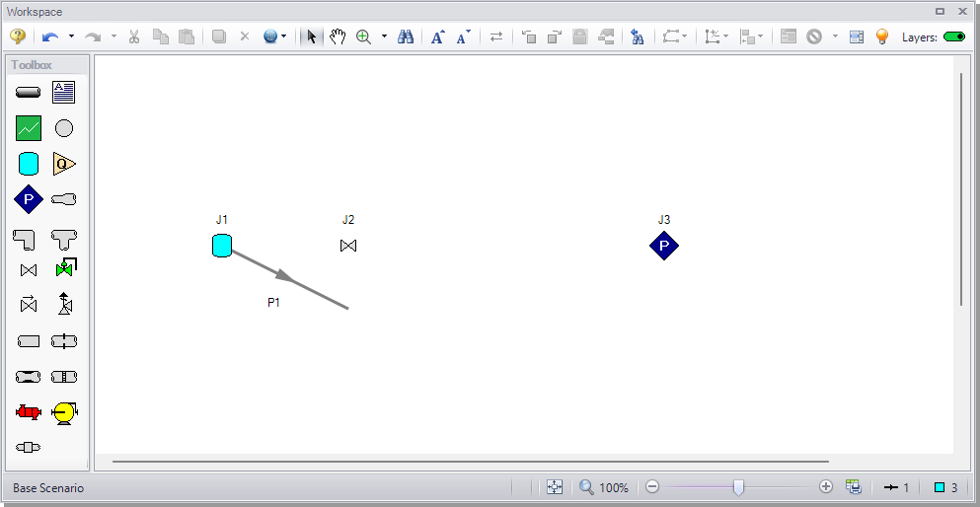The height and width of the screenshot is (507, 980).
Task: Select the Valve junction tool in Toolbox
Action: tap(28, 270)
